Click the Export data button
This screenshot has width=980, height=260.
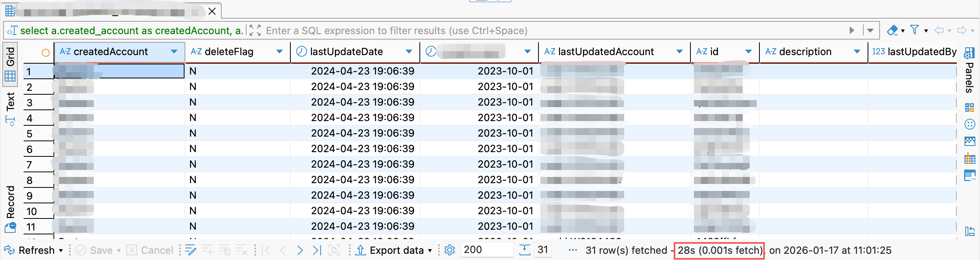396,250
